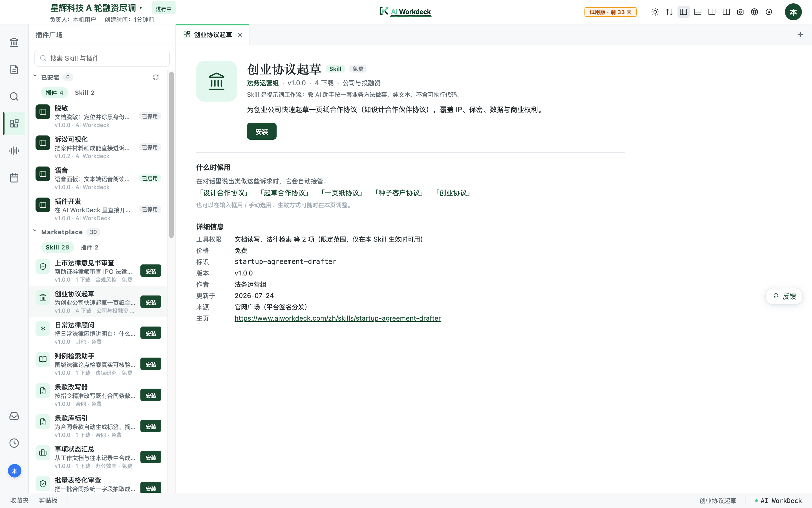Image resolution: width=812 pixels, height=508 pixels.
Task: Open the courthouse icon in left sidebar
Action: click(x=14, y=42)
